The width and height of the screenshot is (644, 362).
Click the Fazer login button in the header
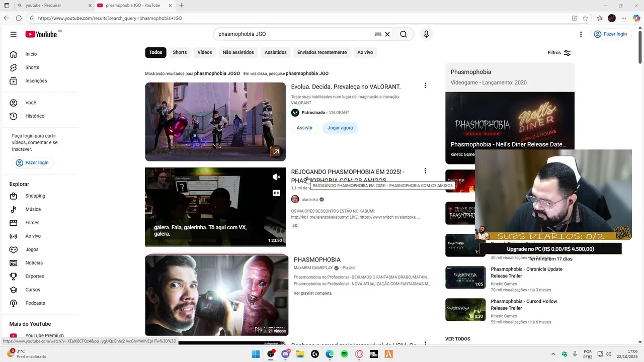(610, 34)
